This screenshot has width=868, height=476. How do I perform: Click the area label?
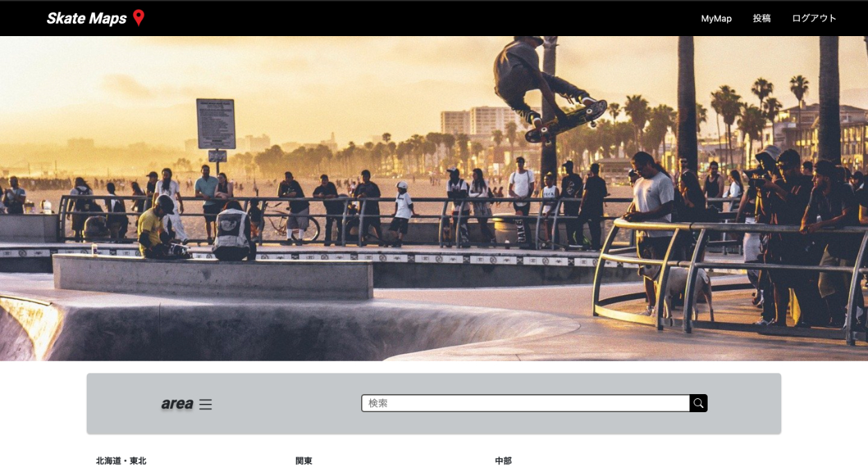coord(177,403)
